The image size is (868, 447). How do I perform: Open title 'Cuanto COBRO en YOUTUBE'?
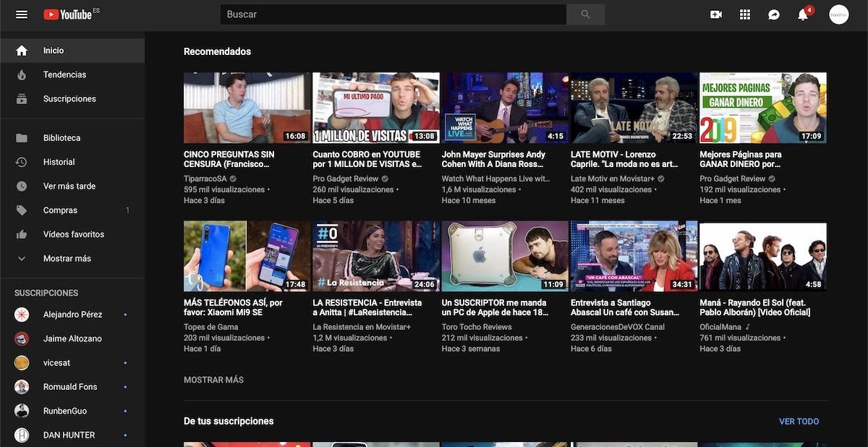(367, 159)
